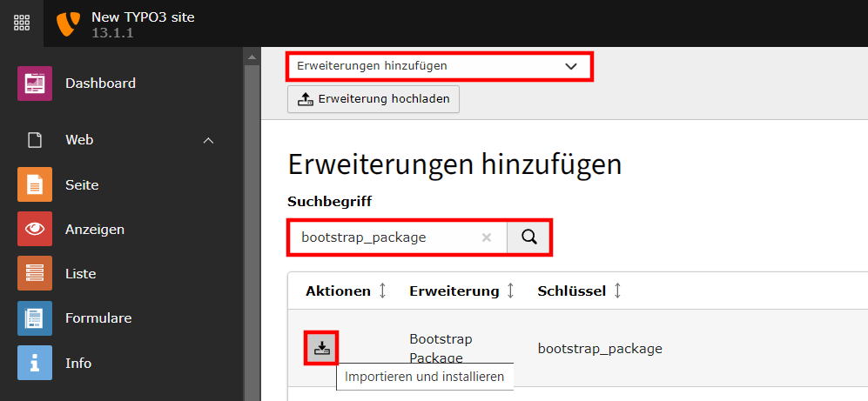The height and width of the screenshot is (401, 868).
Task: Sort by Schlüssel column arrows
Action: pos(617,291)
